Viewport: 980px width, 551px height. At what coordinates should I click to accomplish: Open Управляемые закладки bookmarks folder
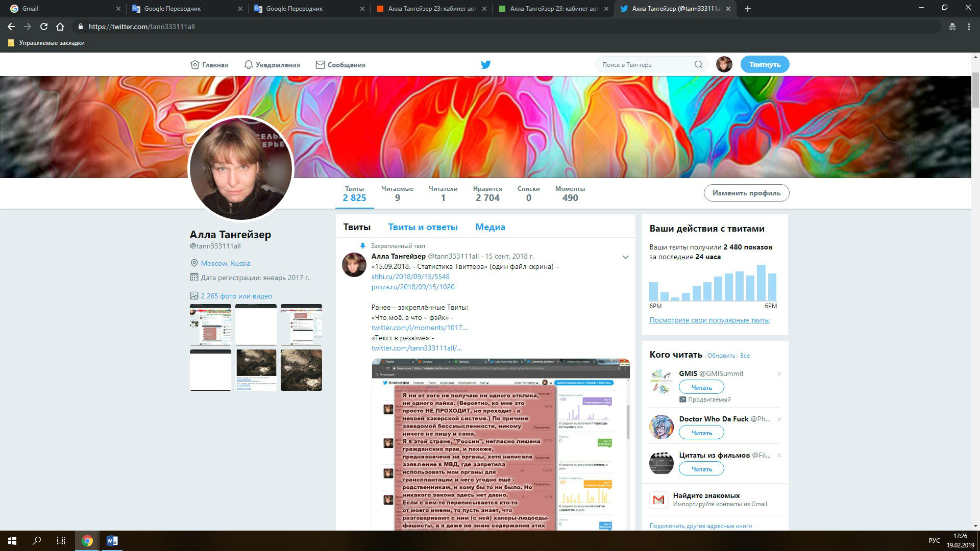point(46,43)
